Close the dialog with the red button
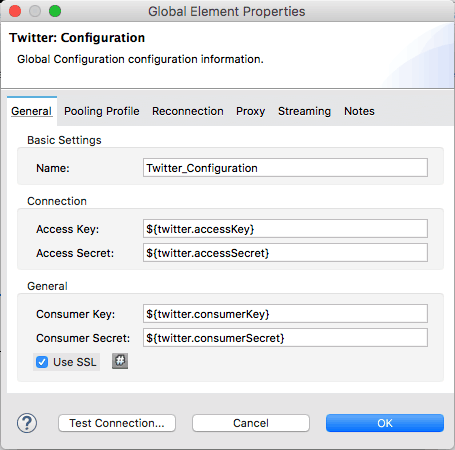 [x=15, y=11]
